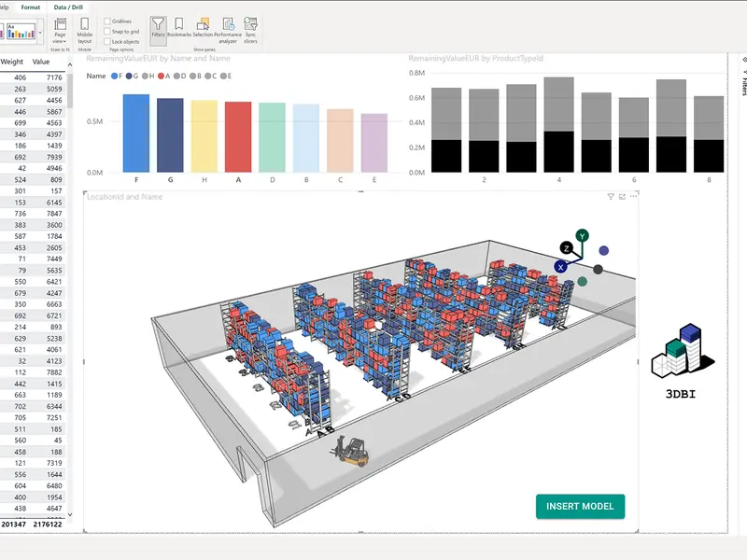Screen dimensions: 747x560
Task: Select the forklift in the 3D warehouse
Action: pos(352,452)
